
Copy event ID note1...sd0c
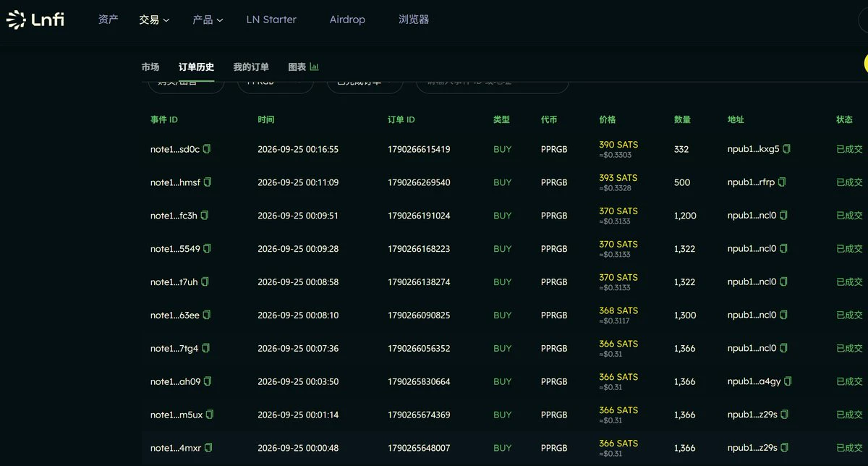pos(207,149)
